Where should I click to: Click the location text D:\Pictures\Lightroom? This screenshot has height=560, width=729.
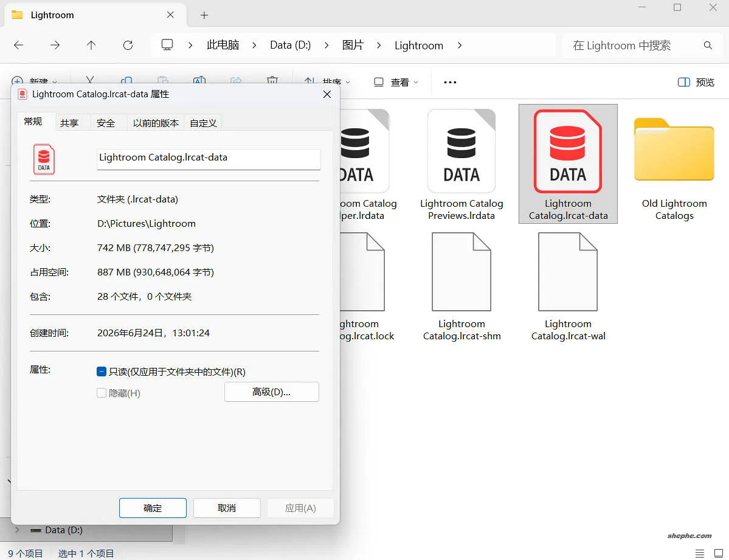point(146,224)
